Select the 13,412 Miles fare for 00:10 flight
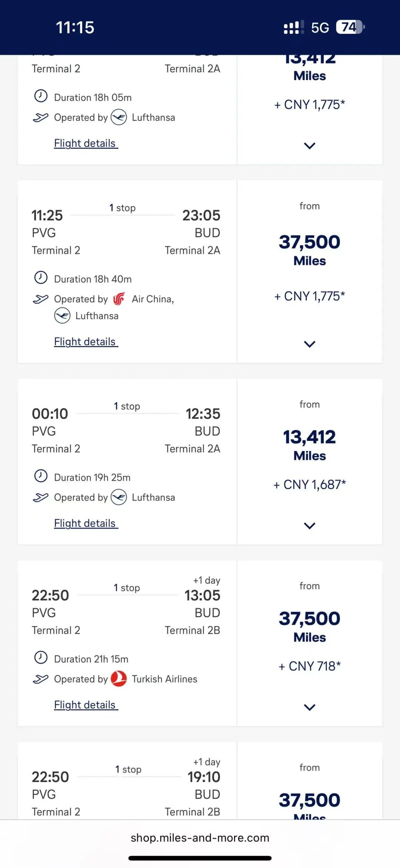400x868 pixels. (310, 462)
